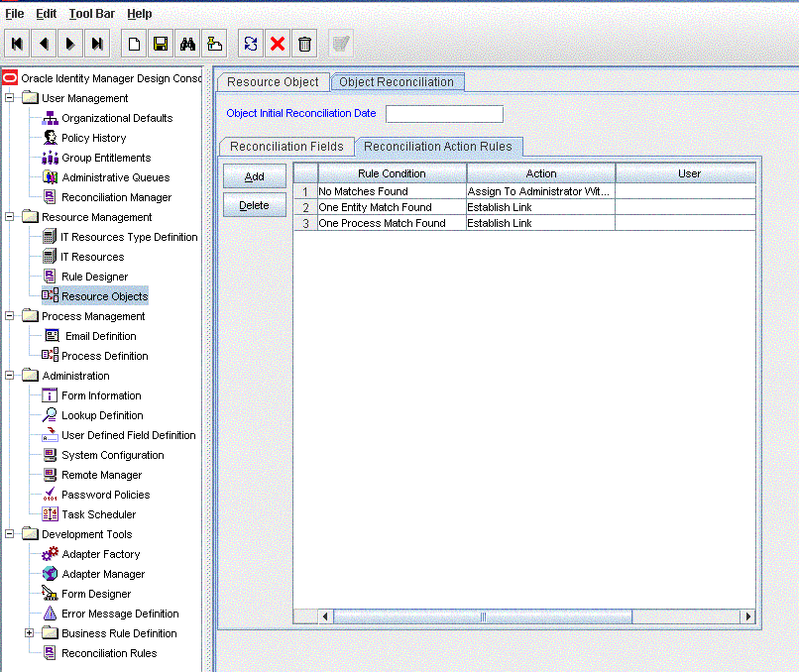
Task: Select the 'One Entity Match Found' row
Action: coord(524,207)
